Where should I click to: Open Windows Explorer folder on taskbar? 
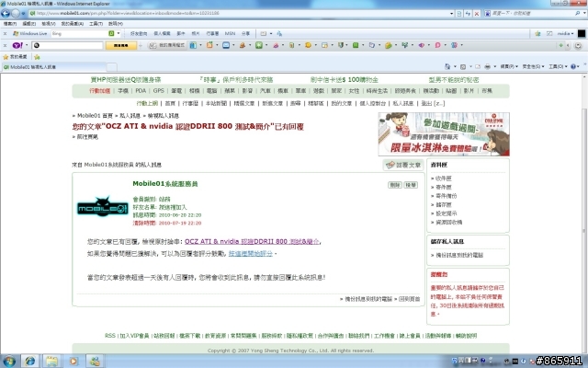pos(51,362)
